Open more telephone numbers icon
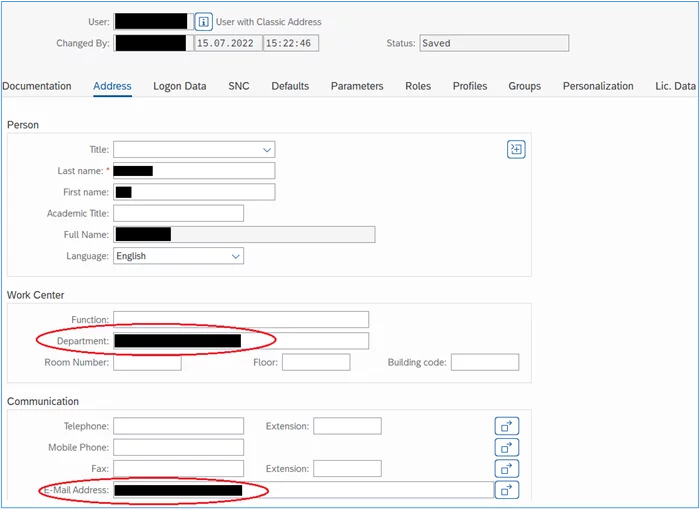The width and height of the screenshot is (700, 509). coord(507,426)
